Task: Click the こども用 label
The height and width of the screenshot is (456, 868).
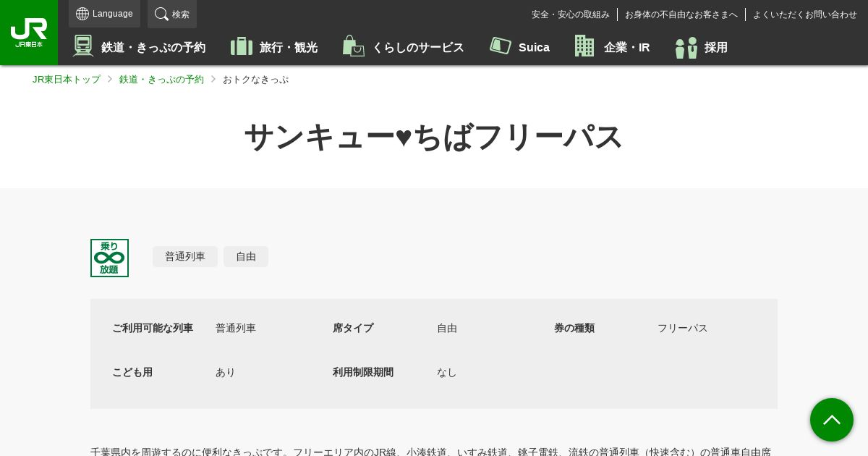Action: (x=132, y=372)
